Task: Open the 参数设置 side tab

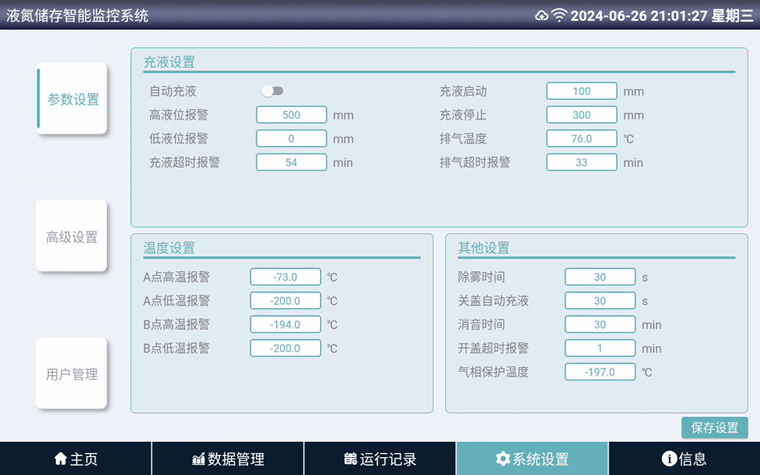Action: point(72,99)
